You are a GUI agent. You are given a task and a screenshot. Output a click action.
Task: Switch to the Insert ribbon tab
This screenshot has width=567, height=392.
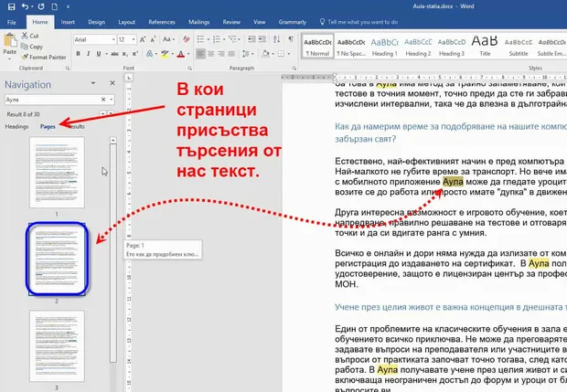[68, 22]
